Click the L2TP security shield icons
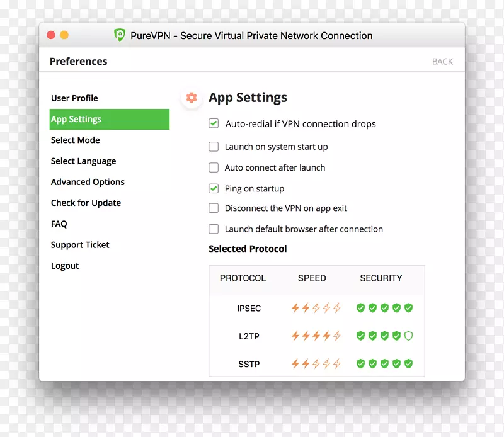Image resolution: width=504 pixels, height=437 pixels. pyautogui.click(x=384, y=336)
